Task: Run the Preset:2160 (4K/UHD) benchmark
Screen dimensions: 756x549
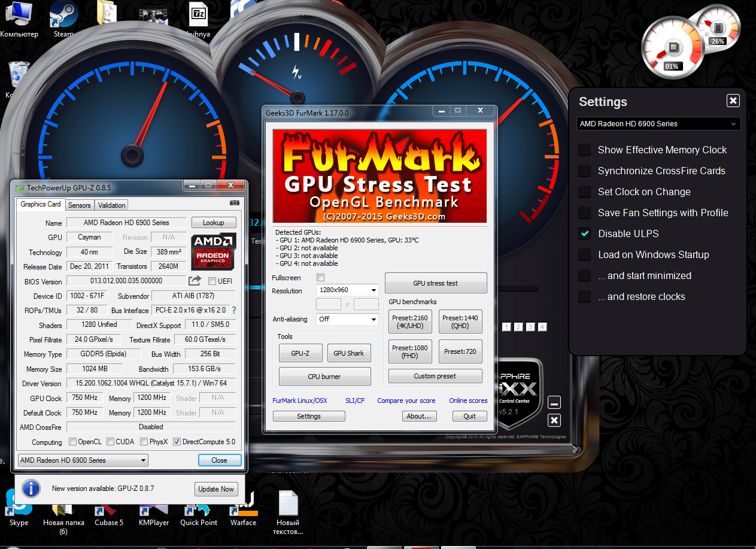Action: pyautogui.click(x=410, y=321)
